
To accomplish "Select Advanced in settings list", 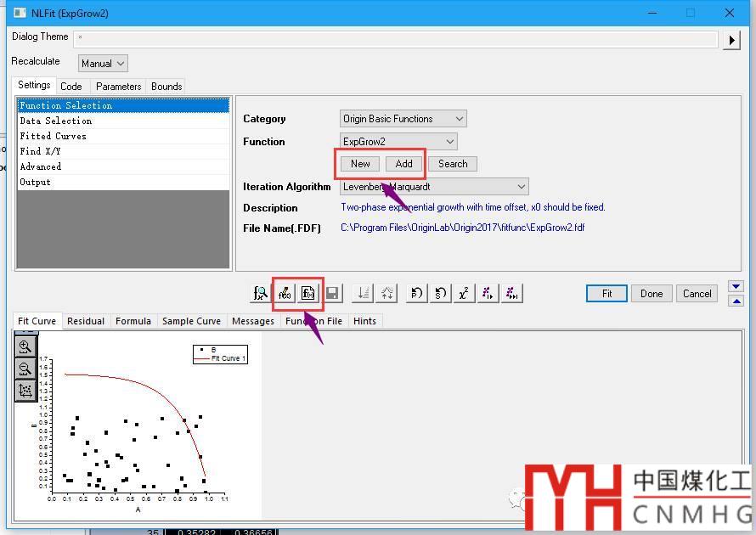I will (123, 166).
